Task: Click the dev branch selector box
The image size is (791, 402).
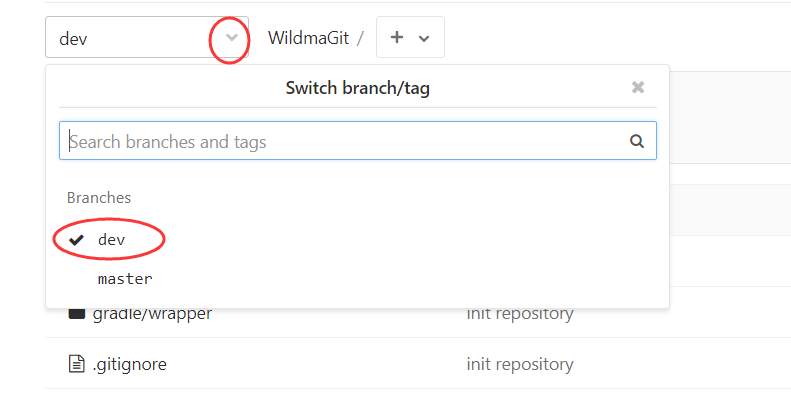Action: click(147, 37)
